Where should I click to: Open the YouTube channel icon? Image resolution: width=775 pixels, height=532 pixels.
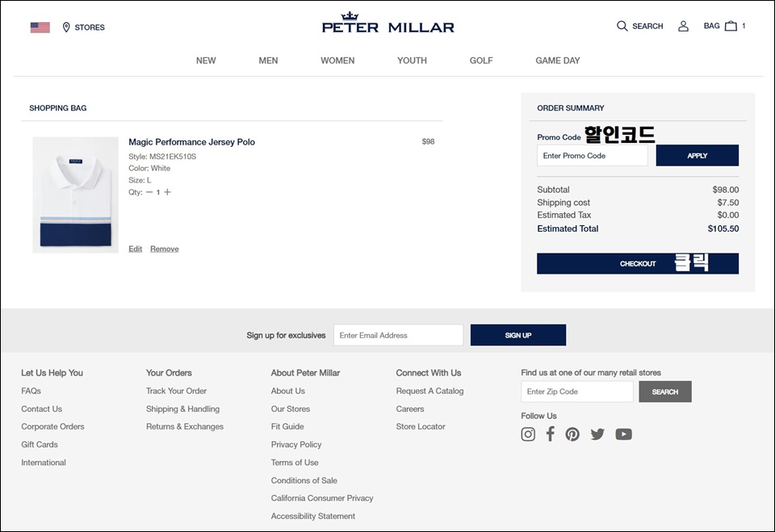pyautogui.click(x=624, y=434)
